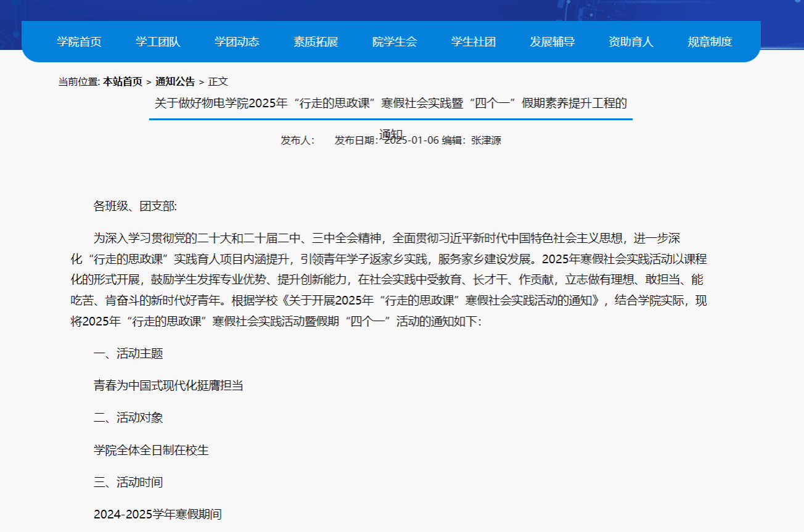Click the 各班级、团支部 salutation line
The image size is (804, 532).
pyautogui.click(x=135, y=206)
